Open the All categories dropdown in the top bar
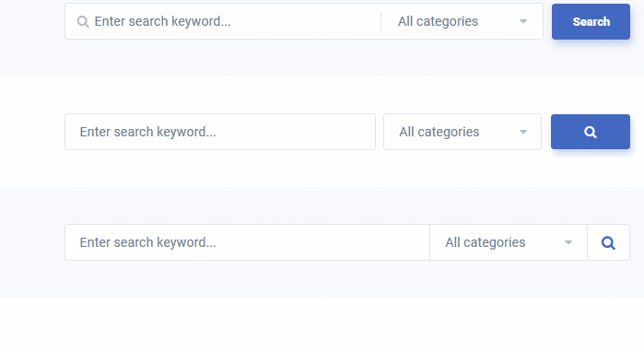Screen dimensions: 644x351 point(463,21)
